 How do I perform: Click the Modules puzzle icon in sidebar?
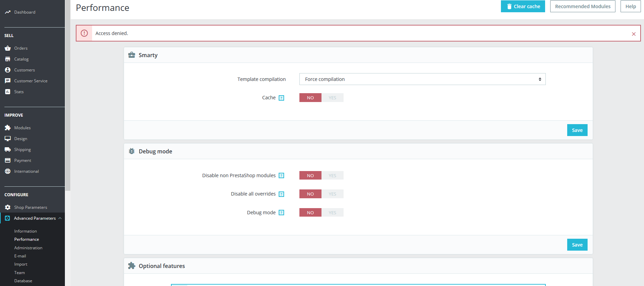pos(7,128)
